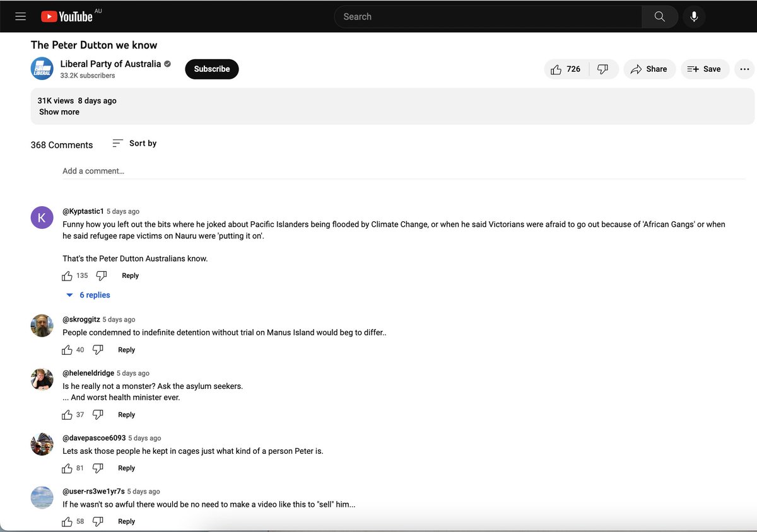Save video to a playlist
This screenshot has height=532, width=757.
[705, 69]
